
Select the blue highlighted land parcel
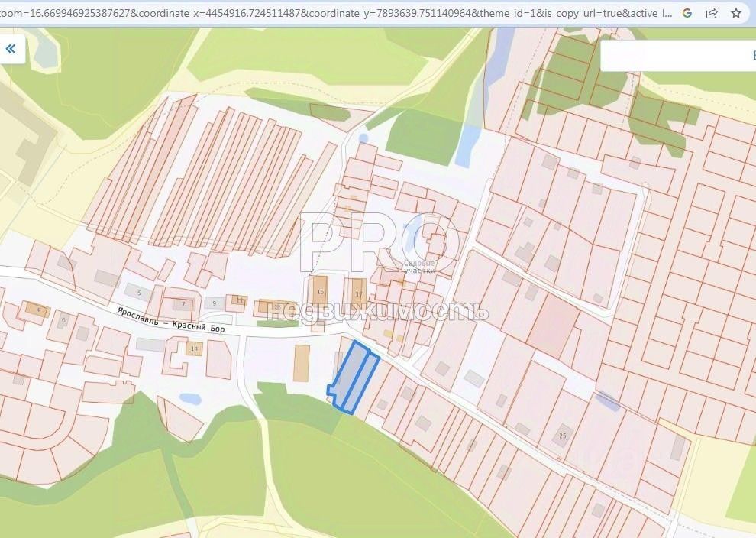tap(353, 376)
